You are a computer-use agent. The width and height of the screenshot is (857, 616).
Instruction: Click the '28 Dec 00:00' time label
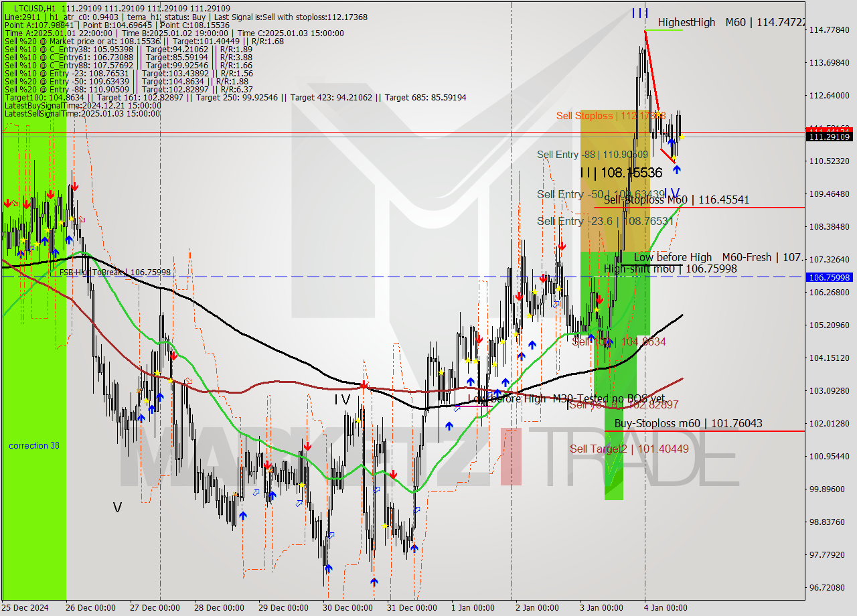pos(220,608)
